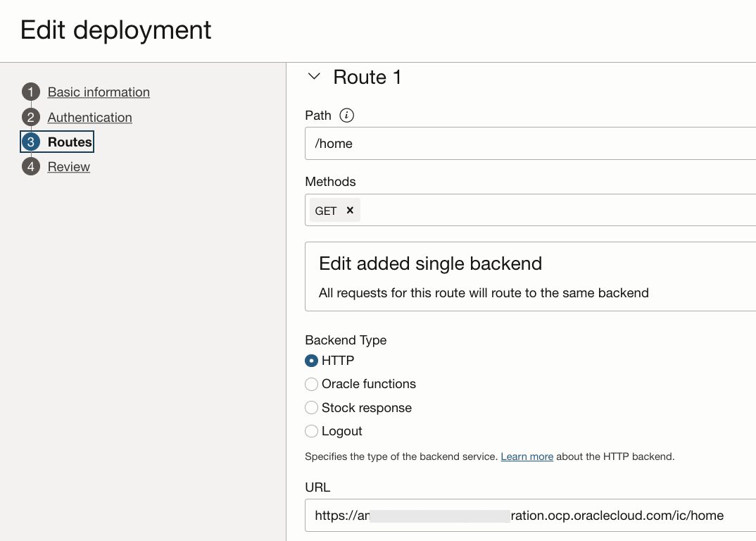Click the highlighted step 3 circle icon
756x541 pixels.
pyautogui.click(x=30, y=142)
